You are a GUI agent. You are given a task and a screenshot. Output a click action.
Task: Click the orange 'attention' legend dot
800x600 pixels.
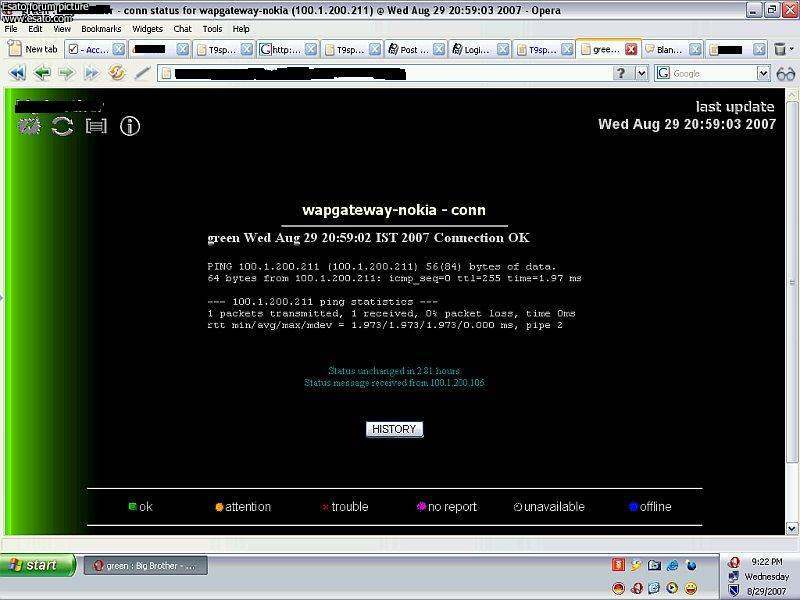(x=219, y=507)
